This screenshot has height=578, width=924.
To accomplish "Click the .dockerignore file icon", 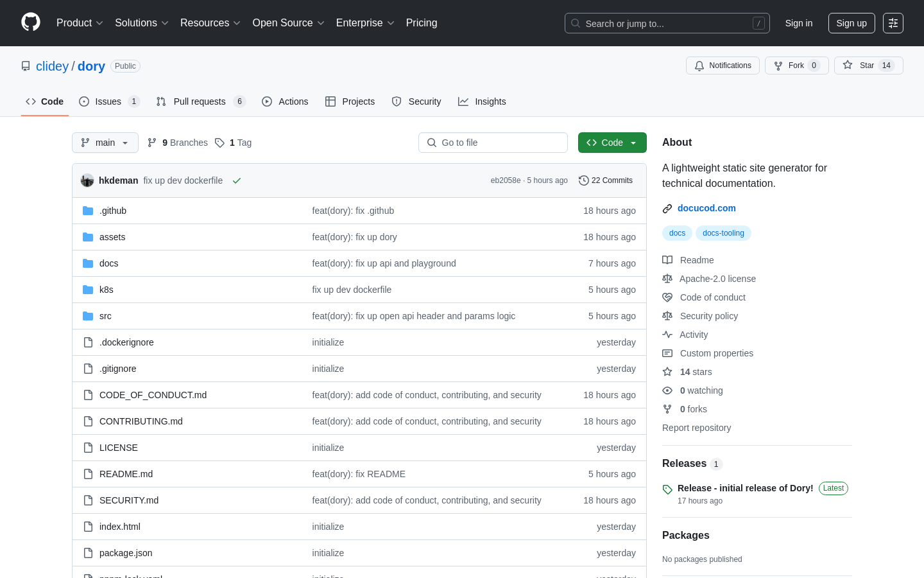I will pyautogui.click(x=88, y=342).
